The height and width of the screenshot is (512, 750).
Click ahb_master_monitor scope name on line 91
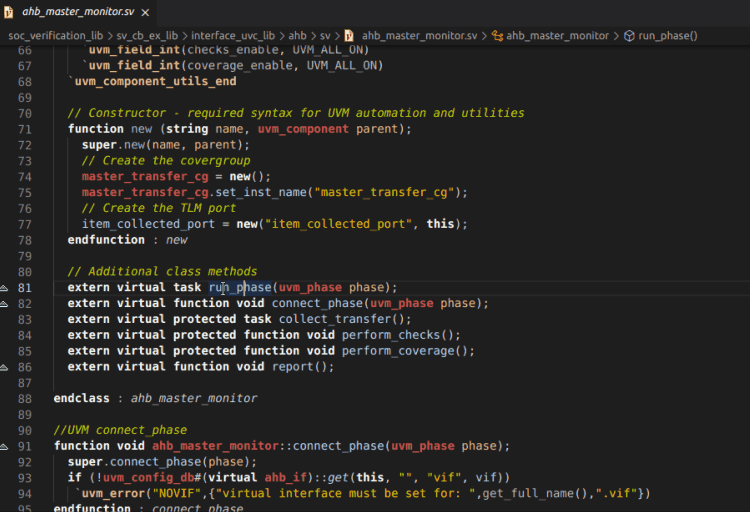pos(215,445)
